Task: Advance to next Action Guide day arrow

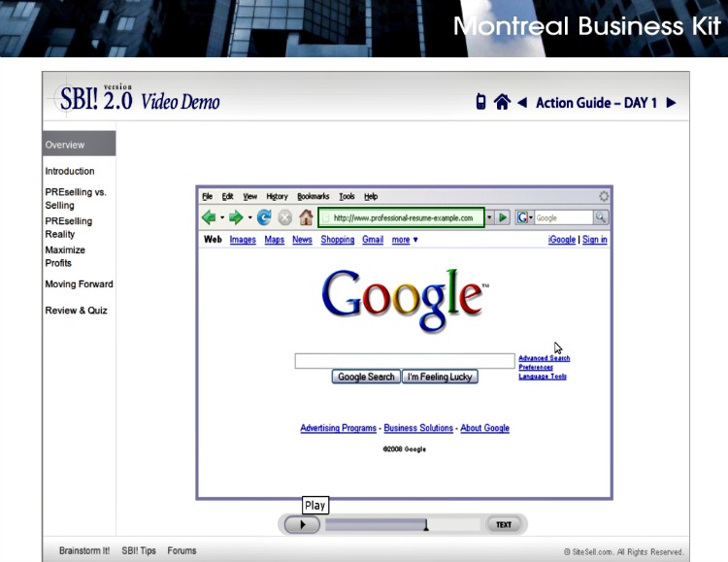Action: (x=671, y=102)
